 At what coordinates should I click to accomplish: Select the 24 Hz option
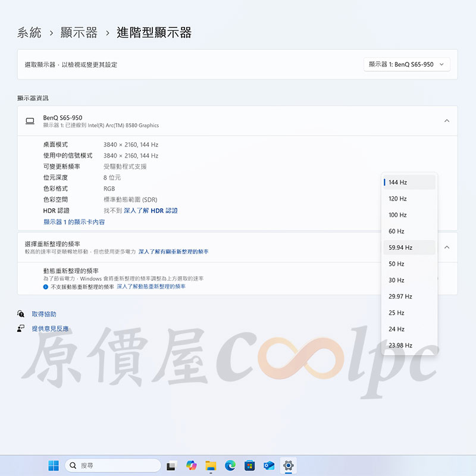(x=409, y=329)
